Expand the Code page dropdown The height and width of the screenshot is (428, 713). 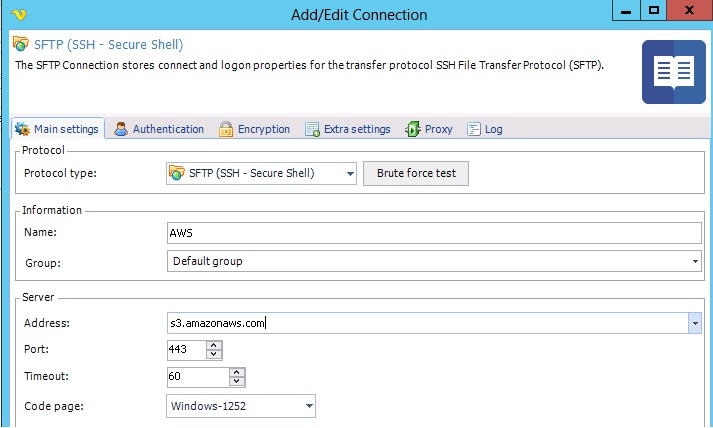coord(309,405)
